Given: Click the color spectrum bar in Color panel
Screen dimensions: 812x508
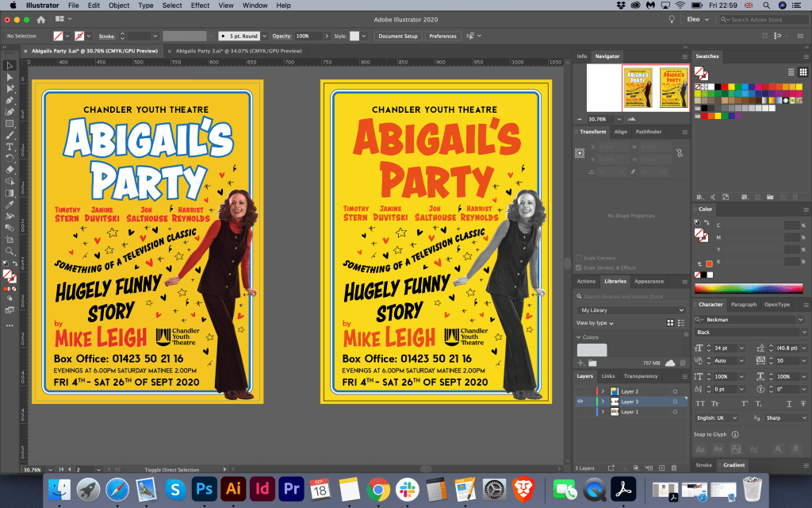Looking at the screenshot, I should pyautogui.click(x=749, y=288).
